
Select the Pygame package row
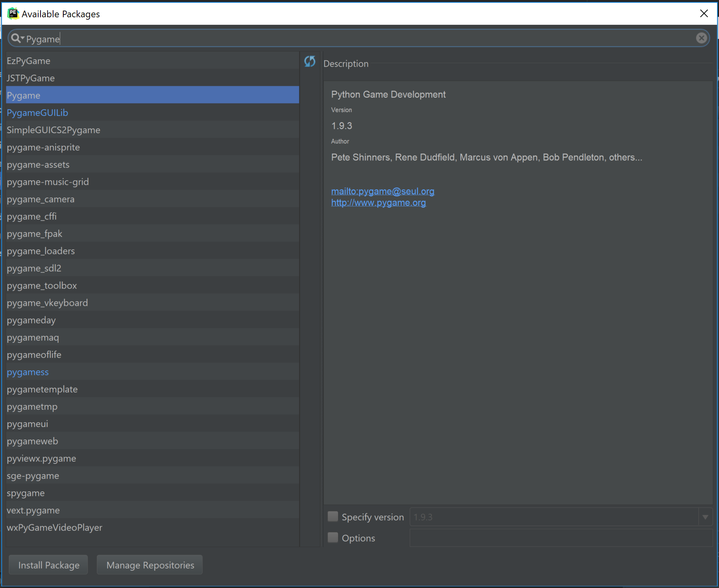[x=153, y=95]
